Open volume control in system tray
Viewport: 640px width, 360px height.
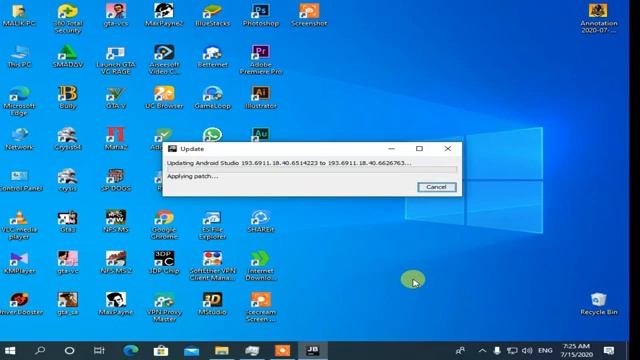(527, 351)
